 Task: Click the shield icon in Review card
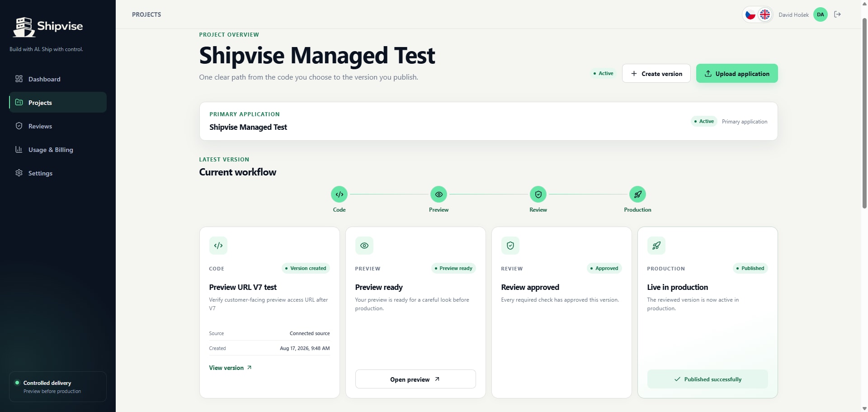pos(510,246)
